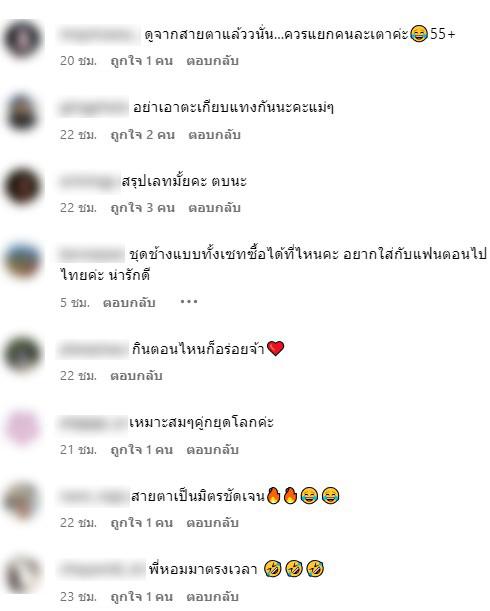Open the pink avatar of the 21 ชม. commenter

pos(23,427)
